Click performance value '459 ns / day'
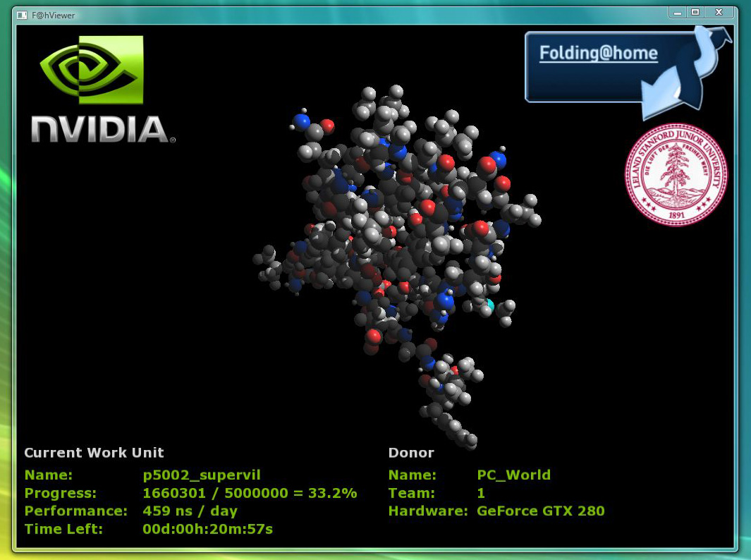 [x=190, y=511]
